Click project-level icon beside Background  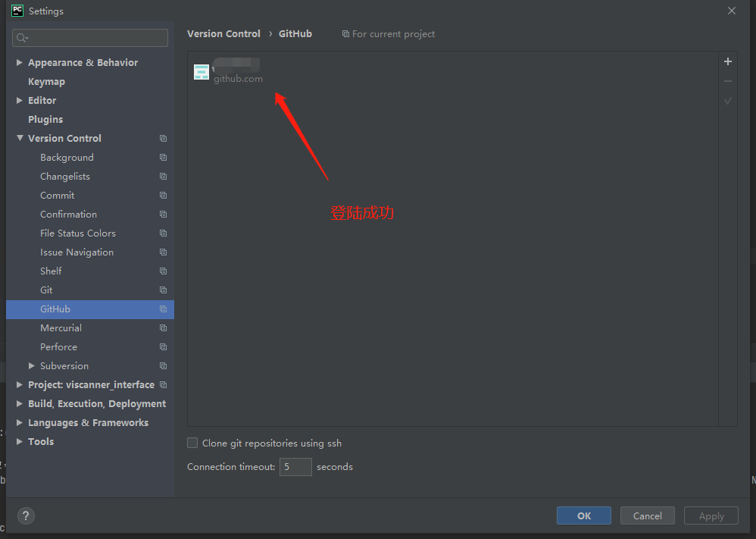coord(163,158)
